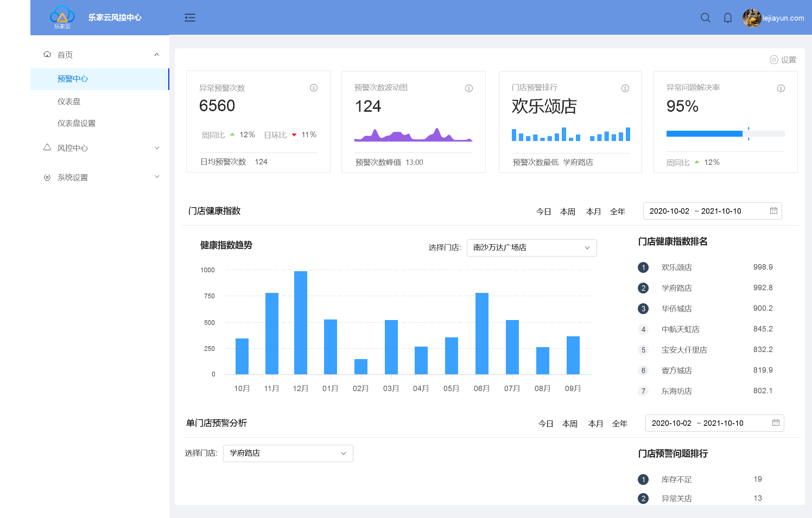The image size is (812, 518).
Task: Select 本周 in 门店健康指数 section
Action: point(568,212)
